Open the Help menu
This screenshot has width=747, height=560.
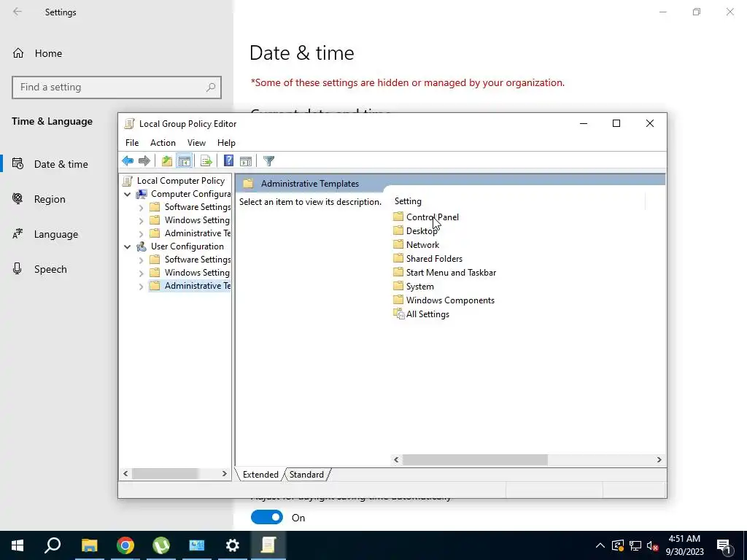coord(226,143)
